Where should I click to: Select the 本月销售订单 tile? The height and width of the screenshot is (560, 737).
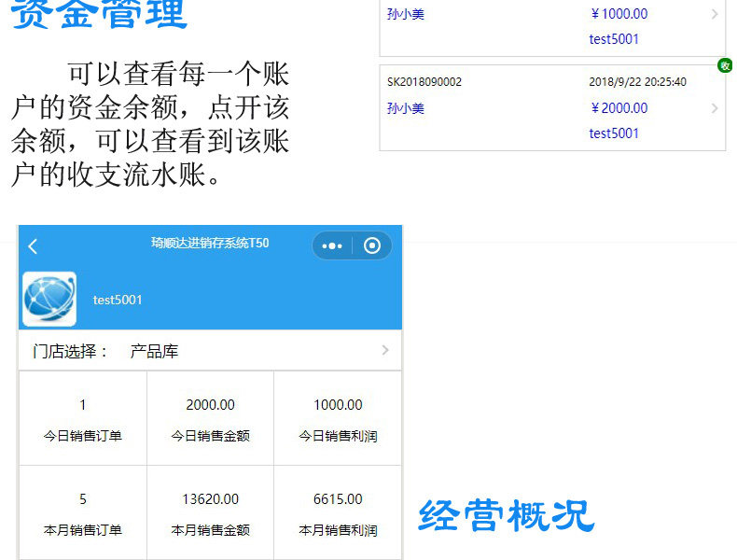pos(83,512)
